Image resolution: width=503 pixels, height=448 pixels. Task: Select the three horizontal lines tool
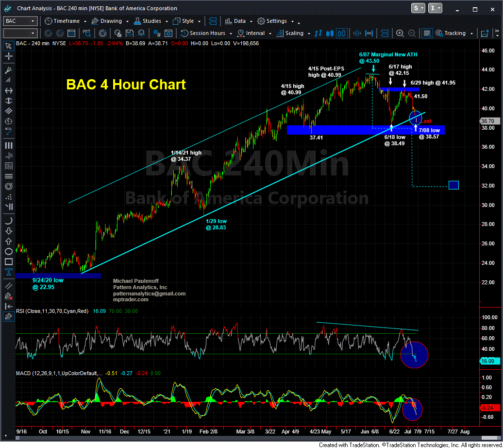(x=9, y=176)
